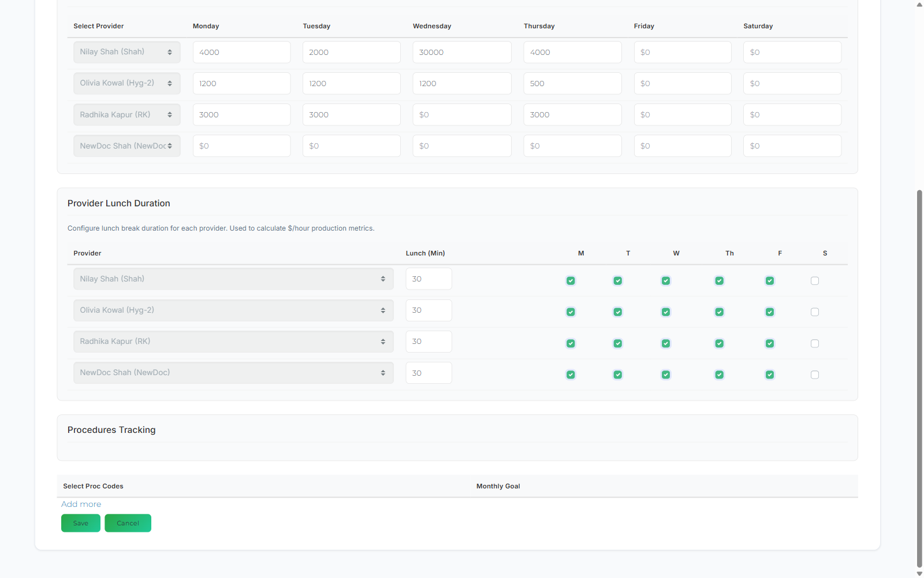Expand Olivia Kowal dropdown in Lunch Duration
Screen dimensions: 924x578
click(x=233, y=310)
